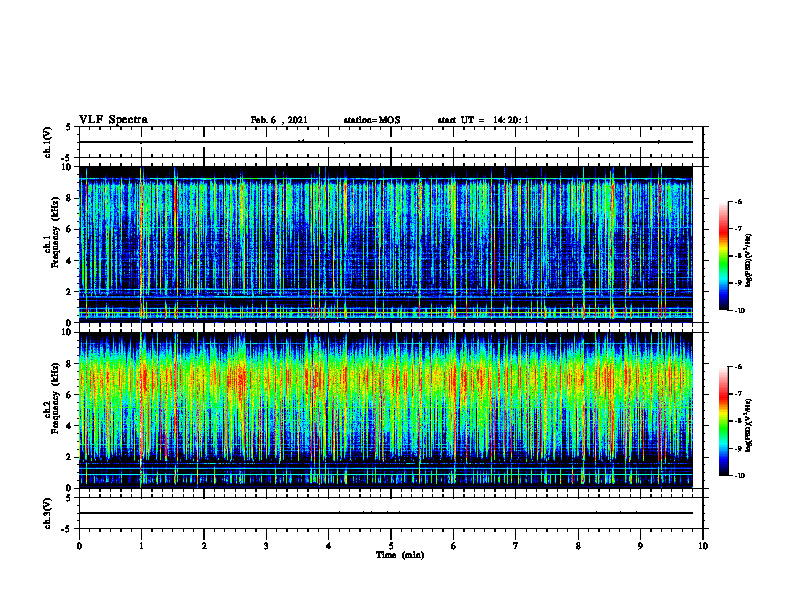The height and width of the screenshot is (612, 792).
Task: Click the ch.1(V) axis tick "-5"
Action: (x=67, y=158)
